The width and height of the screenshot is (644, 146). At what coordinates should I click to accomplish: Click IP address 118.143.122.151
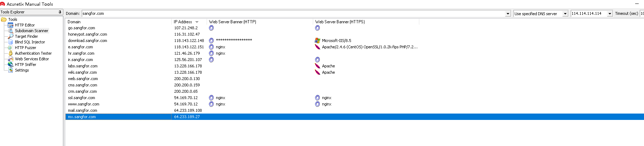pos(189,47)
